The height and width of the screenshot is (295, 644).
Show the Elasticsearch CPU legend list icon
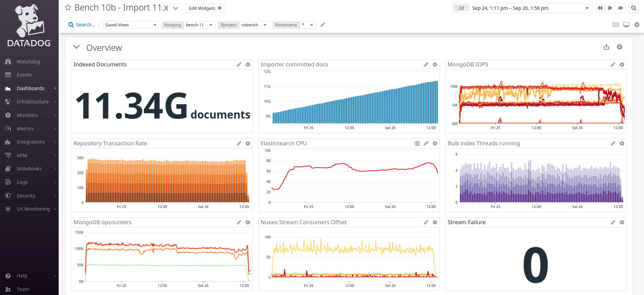[417, 143]
